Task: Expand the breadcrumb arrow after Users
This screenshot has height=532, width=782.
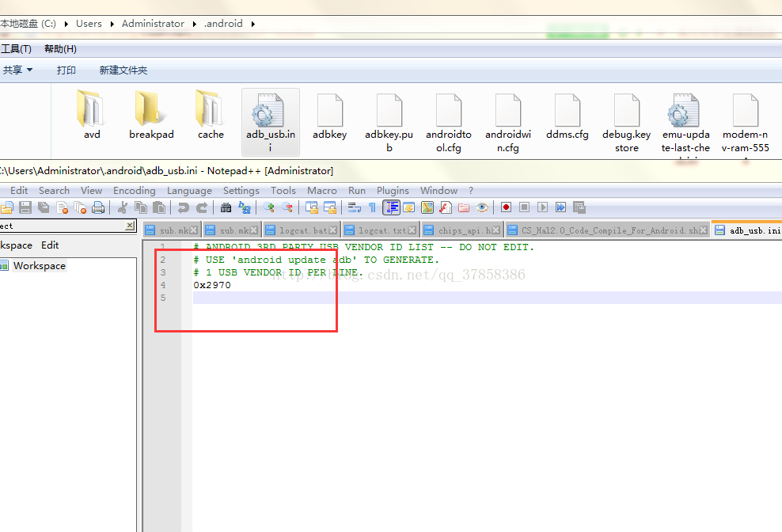Action: point(112,24)
